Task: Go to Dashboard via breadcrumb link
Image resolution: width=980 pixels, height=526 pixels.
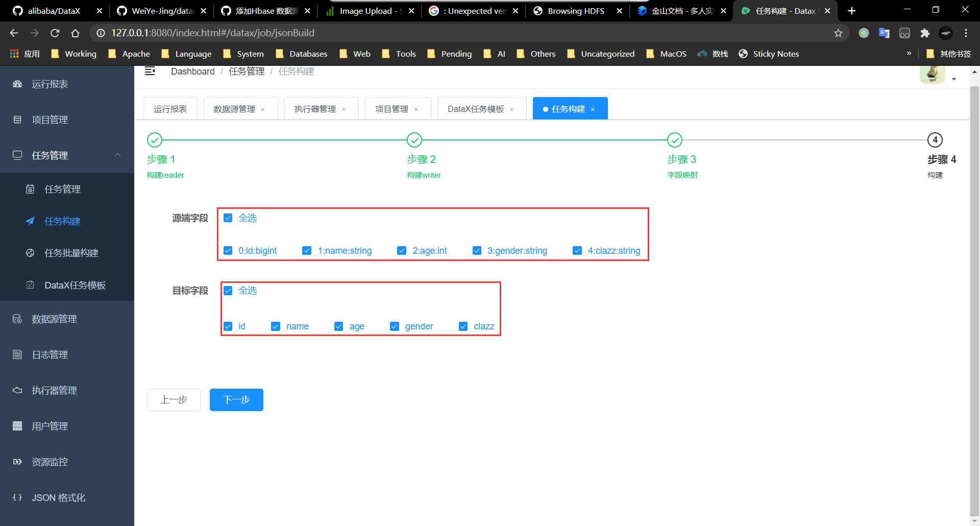Action: point(193,71)
